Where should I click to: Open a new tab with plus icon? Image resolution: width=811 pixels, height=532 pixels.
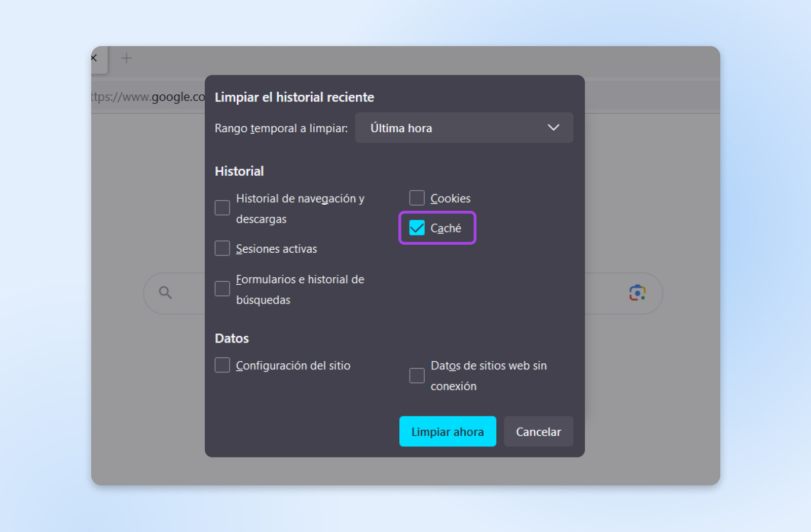(126, 58)
